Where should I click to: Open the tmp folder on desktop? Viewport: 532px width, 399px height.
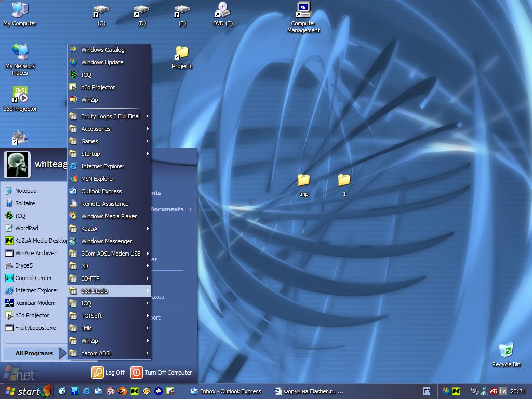pos(303,185)
